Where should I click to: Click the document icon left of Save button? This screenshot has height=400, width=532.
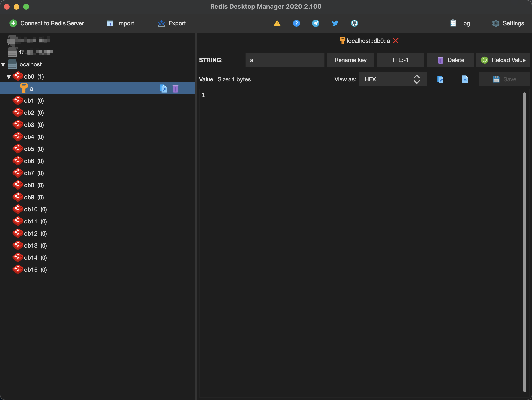click(x=465, y=79)
